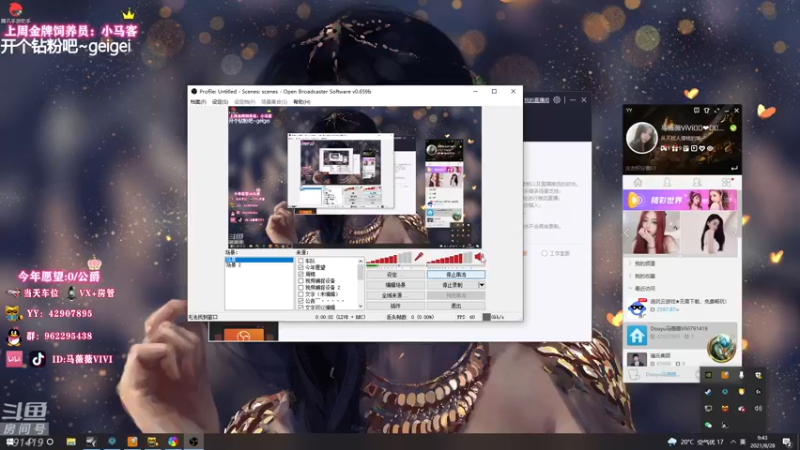This screenshot has width=800, height=450.
Task: Click the house icon of Douyu channel entry
Action: [x=637, y=335]
